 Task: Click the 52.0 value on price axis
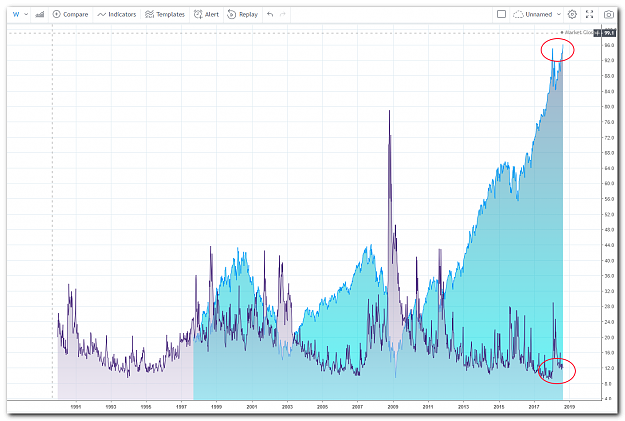(x=609, y=214)
